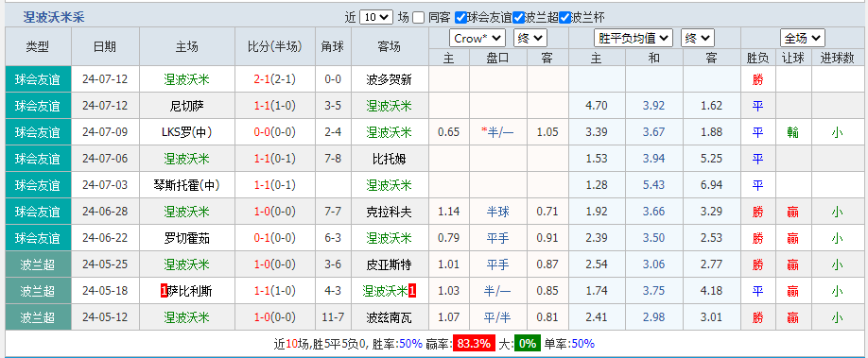868x358 pixels.
Task: Click the 单率 50% value in summary
Action: click(x=582, y=344)
